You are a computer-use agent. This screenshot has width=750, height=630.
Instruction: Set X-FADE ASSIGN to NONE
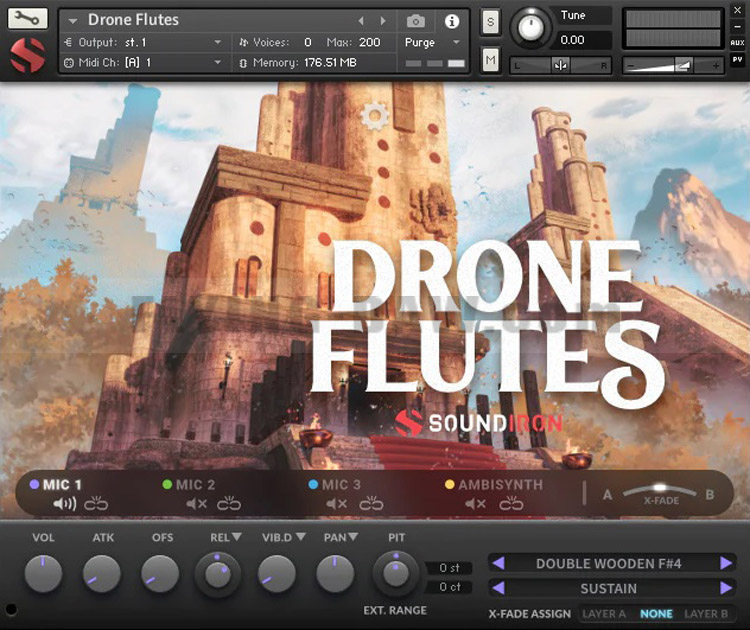656,614
